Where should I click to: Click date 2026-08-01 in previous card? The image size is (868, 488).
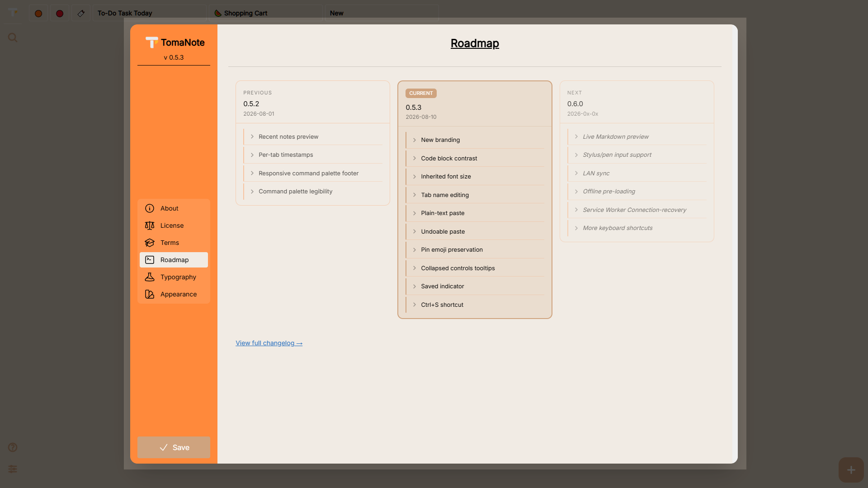(259, 114)
